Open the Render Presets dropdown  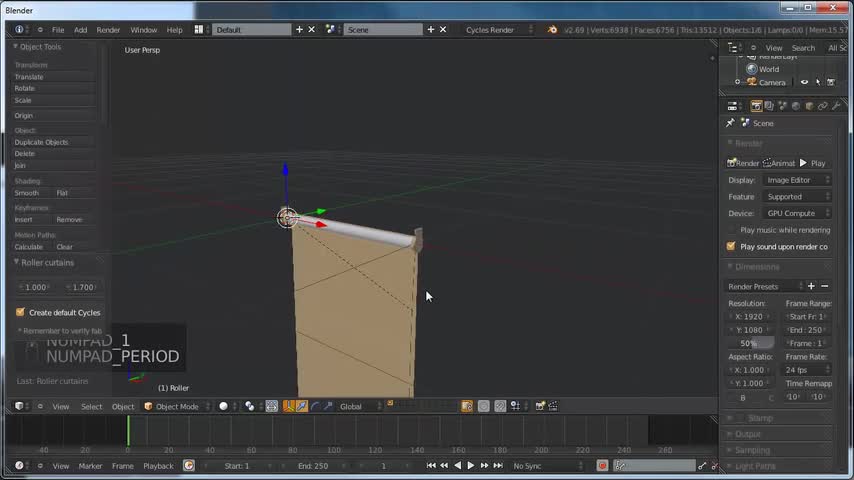(x=765, y=287)
